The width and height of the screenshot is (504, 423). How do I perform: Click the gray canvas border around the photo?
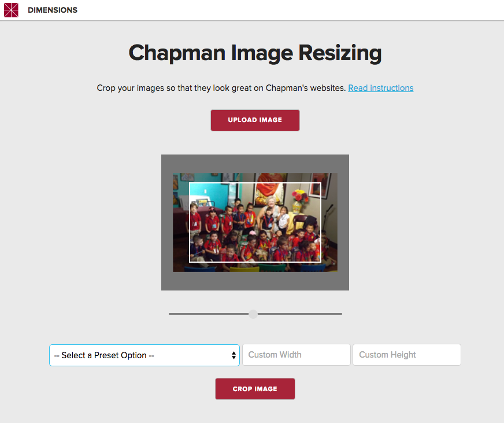(255, 281)
